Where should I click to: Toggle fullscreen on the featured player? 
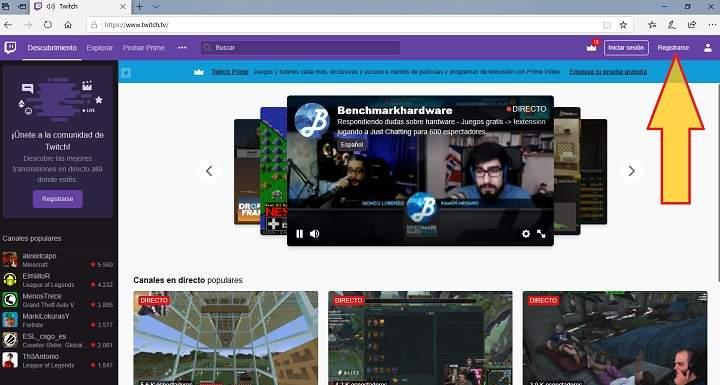click(x=541, y=234)
